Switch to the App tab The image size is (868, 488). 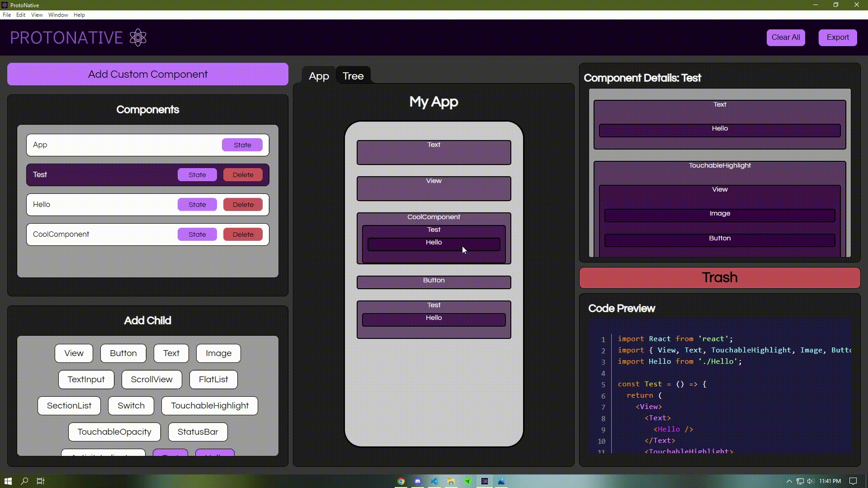pos(319,76)
